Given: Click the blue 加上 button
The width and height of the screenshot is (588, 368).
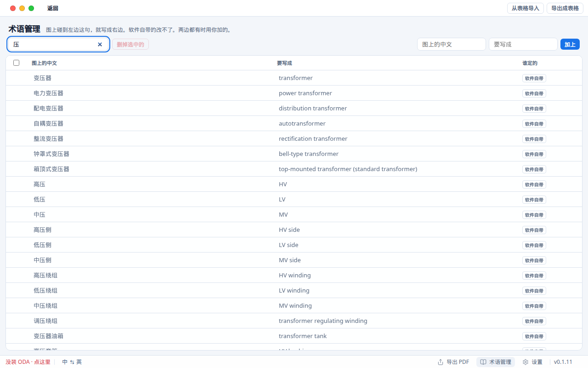Looking at the screenshot, I should coord(570,44).
